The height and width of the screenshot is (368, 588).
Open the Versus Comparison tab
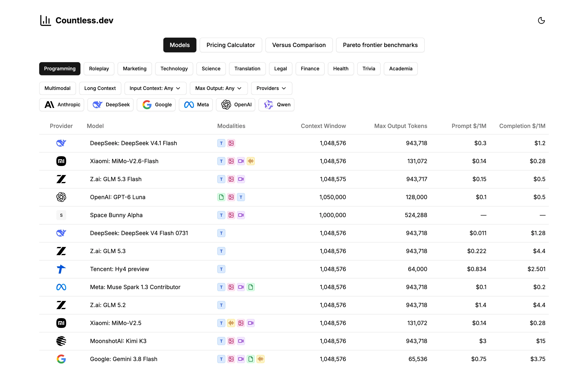pos(299,45)
